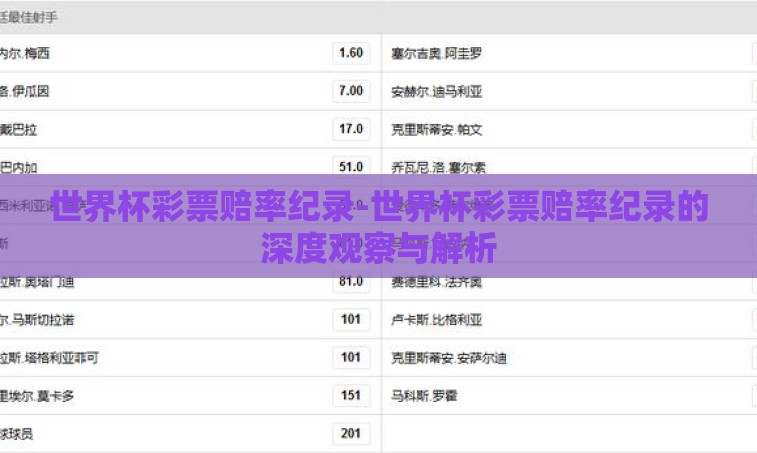Choose the 201 odds in the last row
The height and width of the screenshot is (453, 757).
(351, 434)
